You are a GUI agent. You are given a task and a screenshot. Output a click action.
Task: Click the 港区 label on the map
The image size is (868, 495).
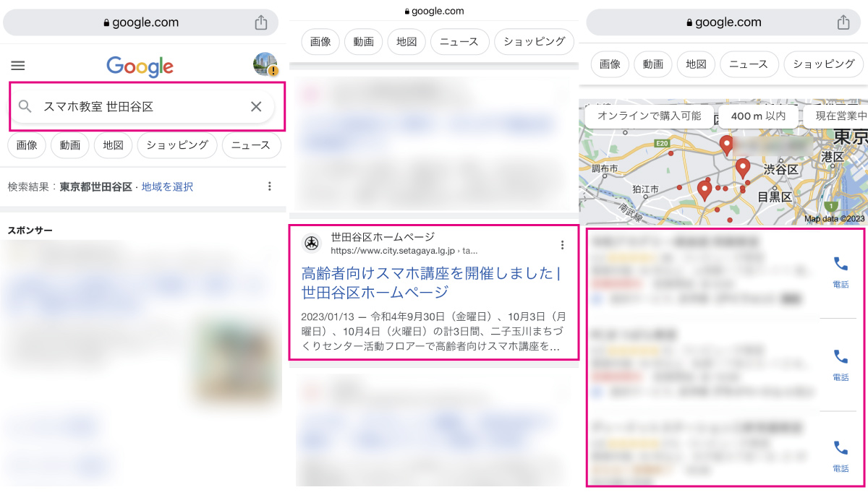tap(833, 157)
